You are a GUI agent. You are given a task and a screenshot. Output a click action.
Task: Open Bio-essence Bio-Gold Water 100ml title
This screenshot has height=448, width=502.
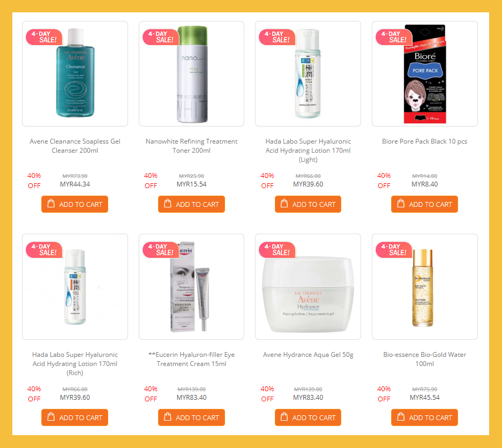pos(424,359)
